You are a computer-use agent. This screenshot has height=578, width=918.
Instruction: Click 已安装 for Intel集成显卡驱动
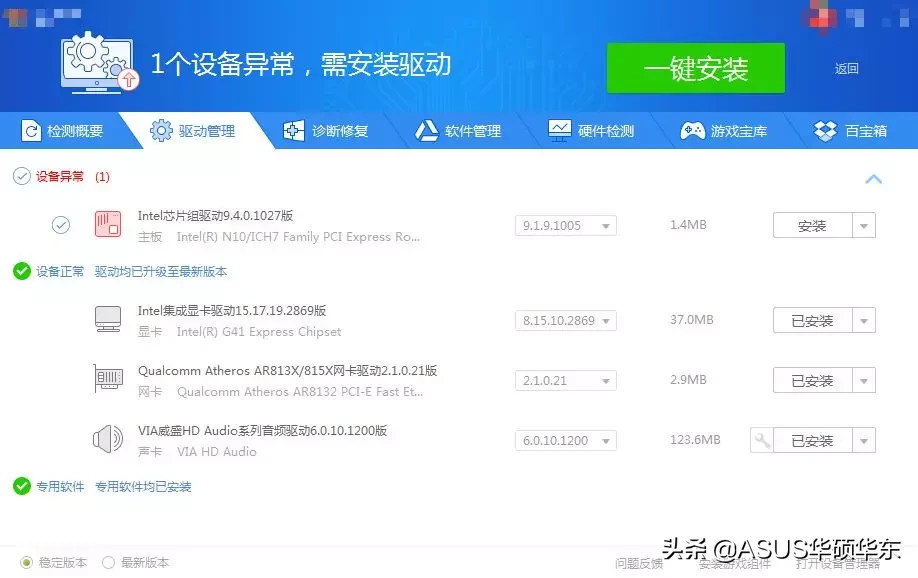pyautogui.click(x=812, y=320)
